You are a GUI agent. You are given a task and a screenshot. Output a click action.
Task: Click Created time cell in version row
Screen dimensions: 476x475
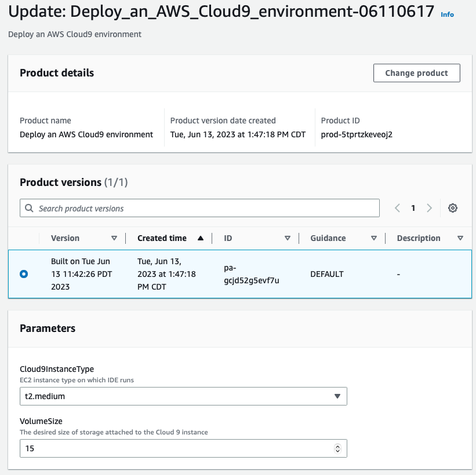[166, 274]
